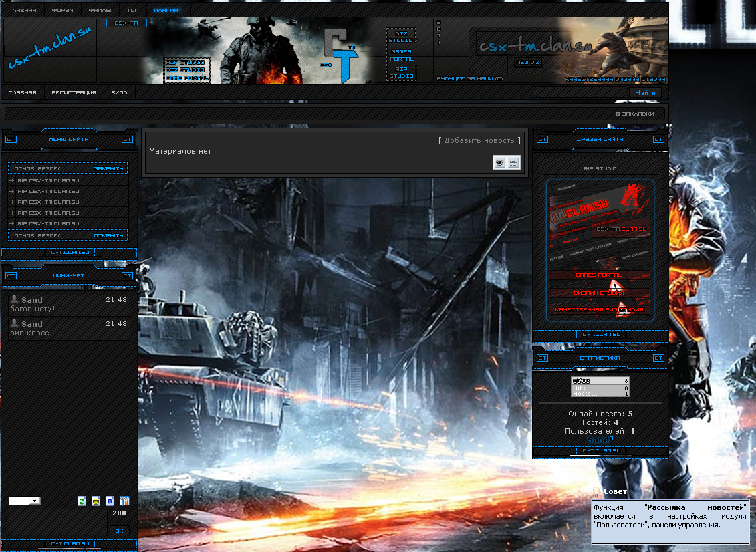Click the Меню сайта panel header
Screen dimensions: 756x552
pos(69,139)
